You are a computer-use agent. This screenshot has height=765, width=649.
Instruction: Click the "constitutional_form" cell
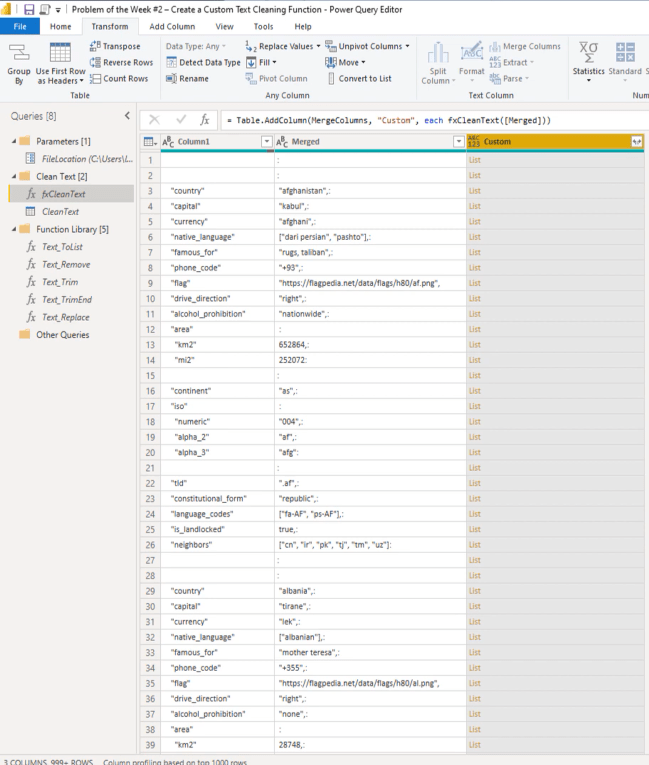click(217, 499)
